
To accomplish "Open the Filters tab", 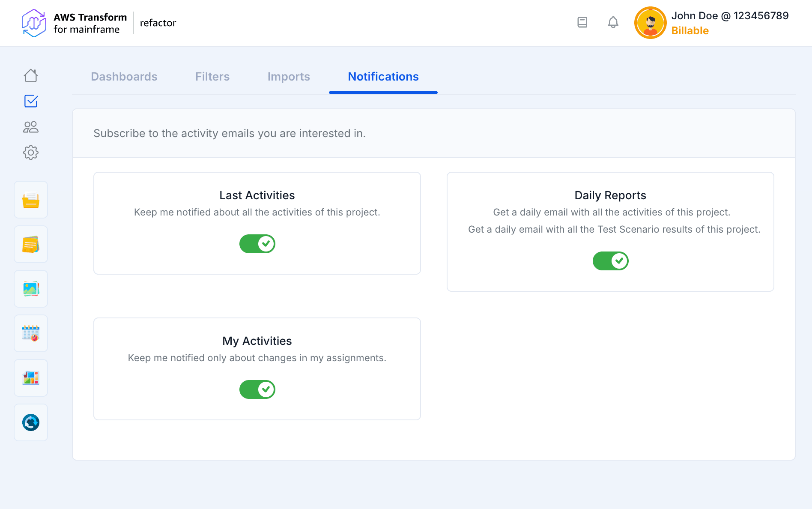I will coord(212,77).
